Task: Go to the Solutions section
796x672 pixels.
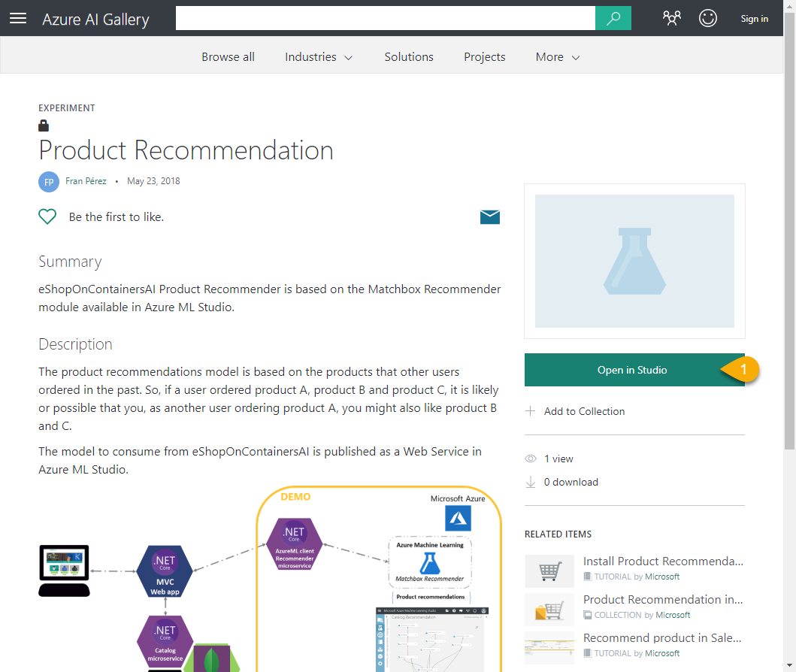Action: (x=409, y=57)
